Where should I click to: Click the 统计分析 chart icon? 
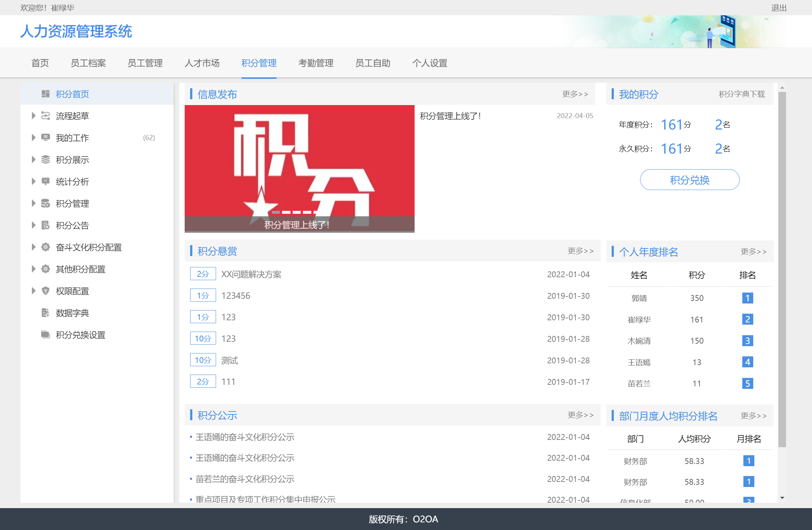[x=46, y=181]
